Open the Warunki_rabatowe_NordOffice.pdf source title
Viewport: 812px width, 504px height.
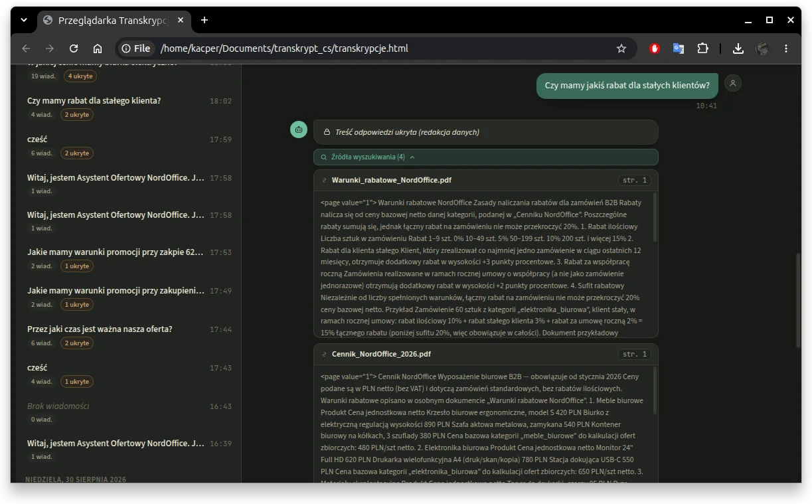[391, 180]
